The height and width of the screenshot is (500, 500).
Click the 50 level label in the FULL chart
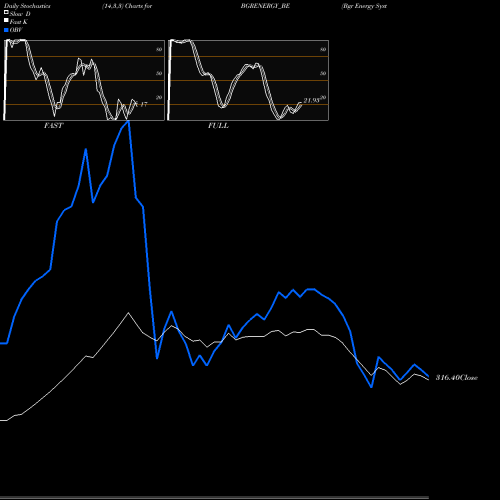click(323, 73)
